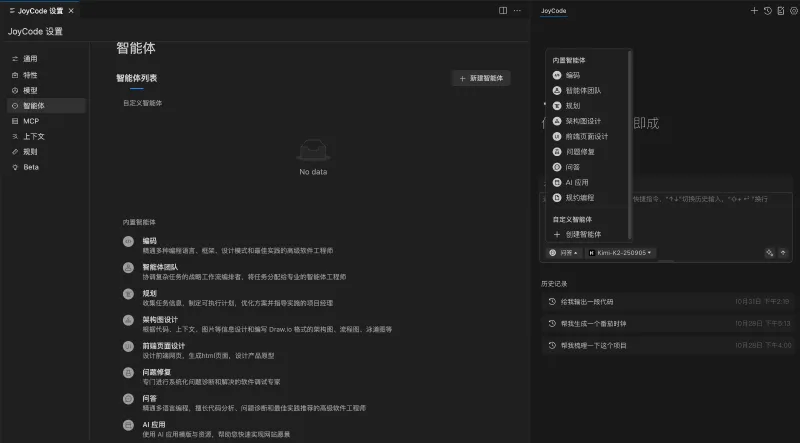Click the 历史记录 heading
The image size is (800, 443).
click(554, 284)
